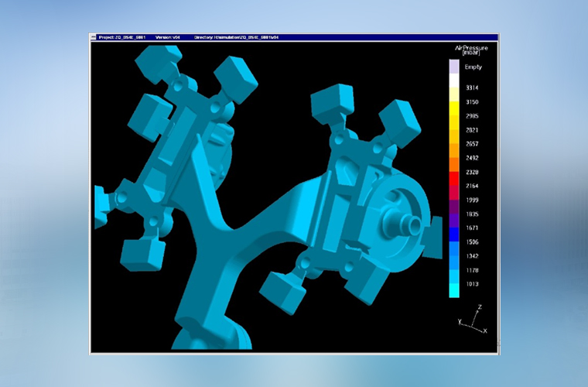Select the red swatch beside 2328
Screen dimensions: 588x387
454,172
